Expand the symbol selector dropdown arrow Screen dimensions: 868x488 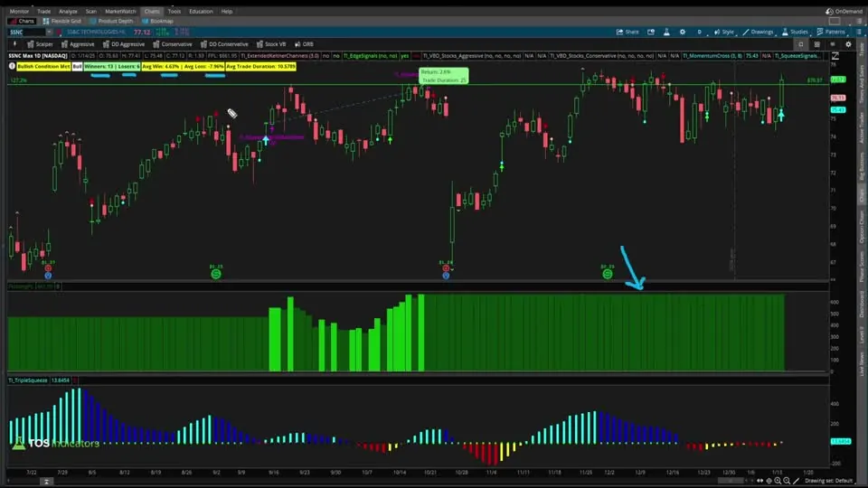point(49,33)
